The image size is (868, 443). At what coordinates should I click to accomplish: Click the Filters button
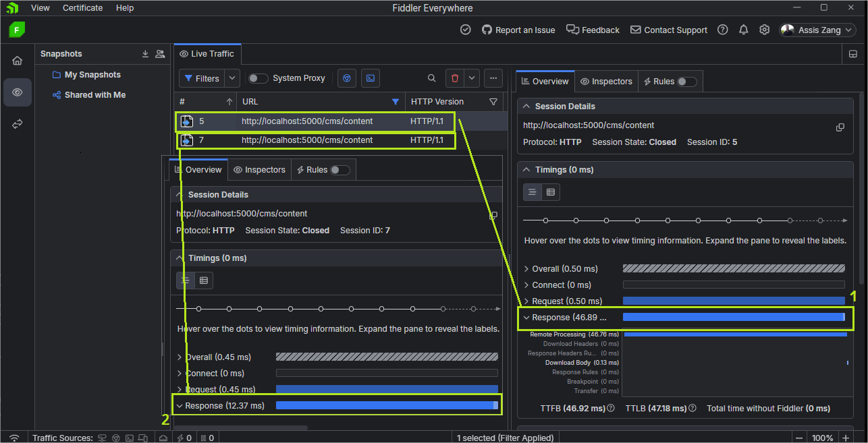[x=202, y=78]
